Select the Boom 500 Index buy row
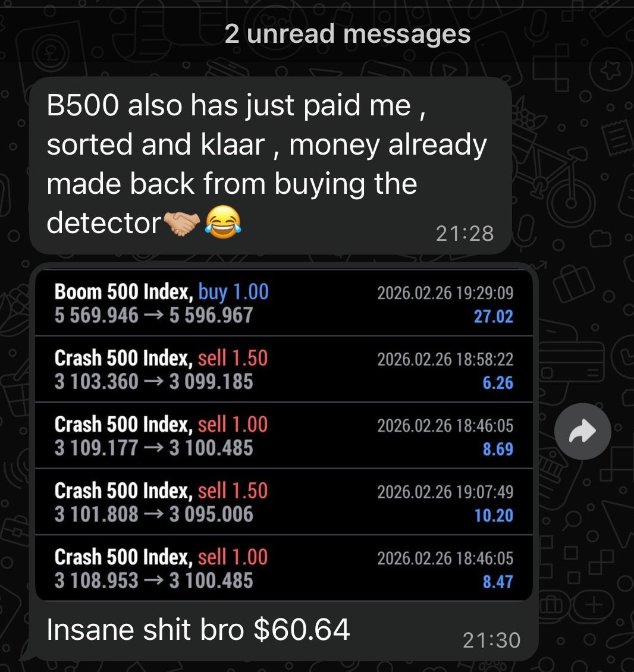Image resolution: width=634 pixels, height=672 pixels. 284,303
